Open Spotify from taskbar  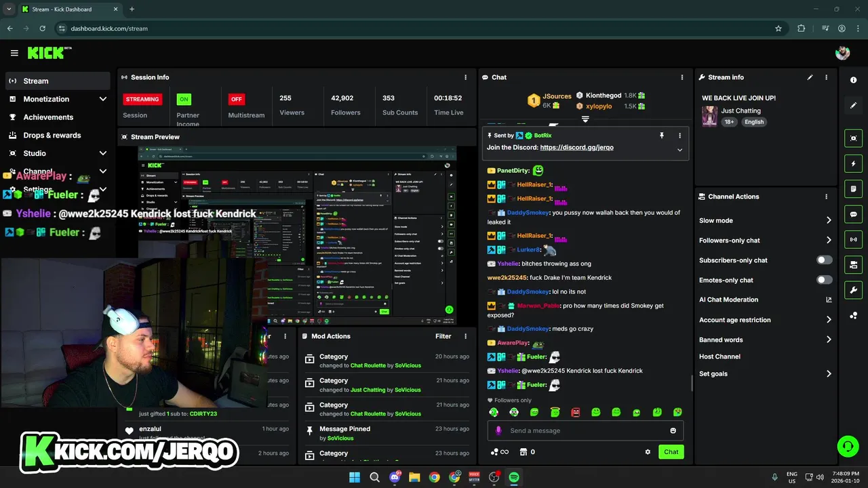point(514,477)
